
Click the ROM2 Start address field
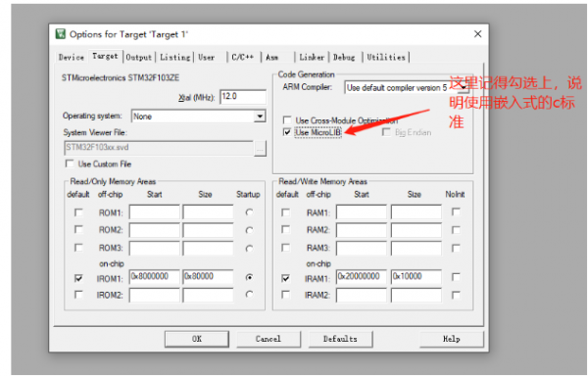tap(155, 230)
